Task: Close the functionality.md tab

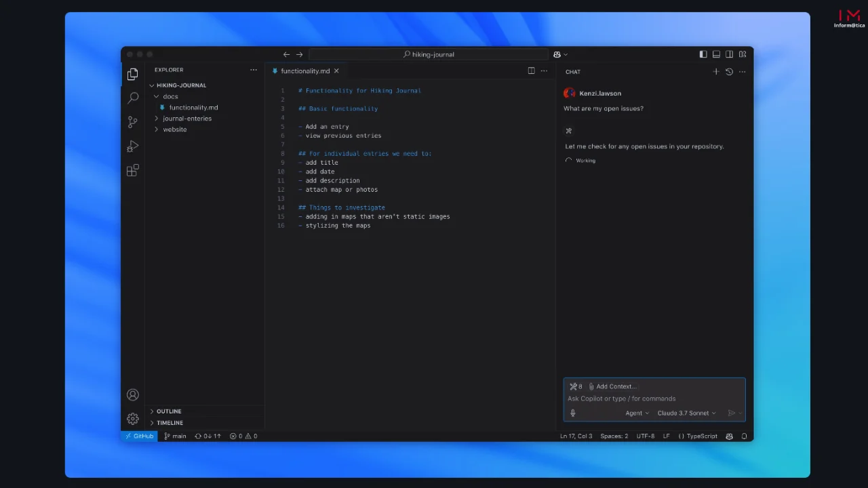Action: tap(336, 70)
